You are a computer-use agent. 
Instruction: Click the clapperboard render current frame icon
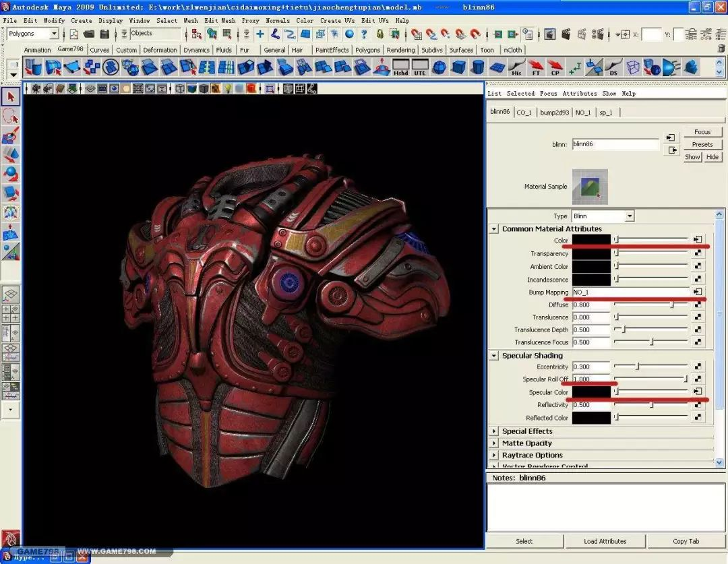pos(566,34)
